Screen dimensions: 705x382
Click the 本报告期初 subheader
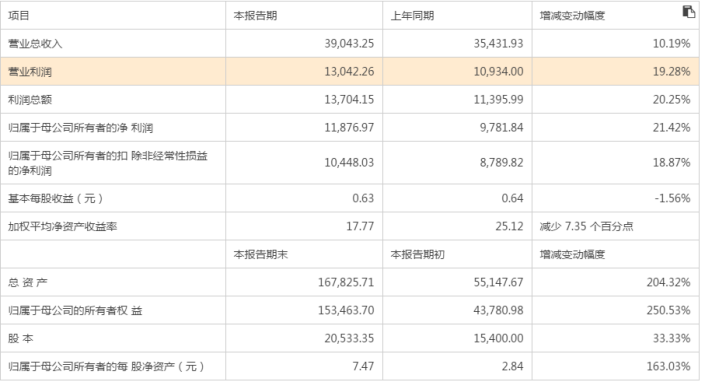coord(418,254)
